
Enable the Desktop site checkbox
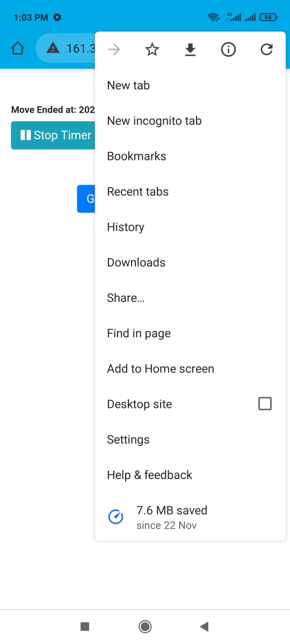click(265, 404)
